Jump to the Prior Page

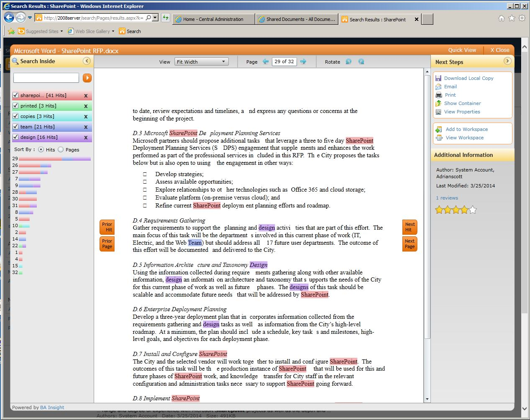point(107,244)
